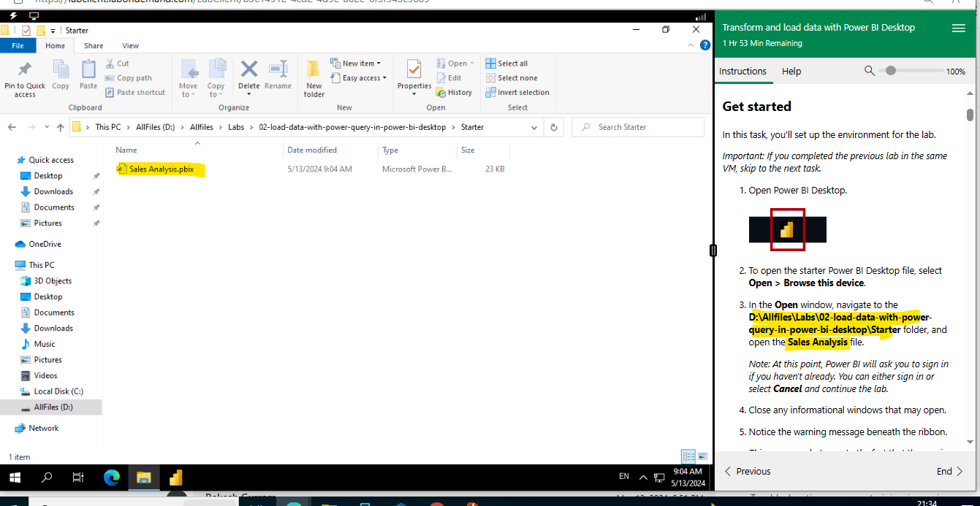Click the Paste icon in ribbon
This screenshot has width=980, height=506.
(x=88, y=69)
